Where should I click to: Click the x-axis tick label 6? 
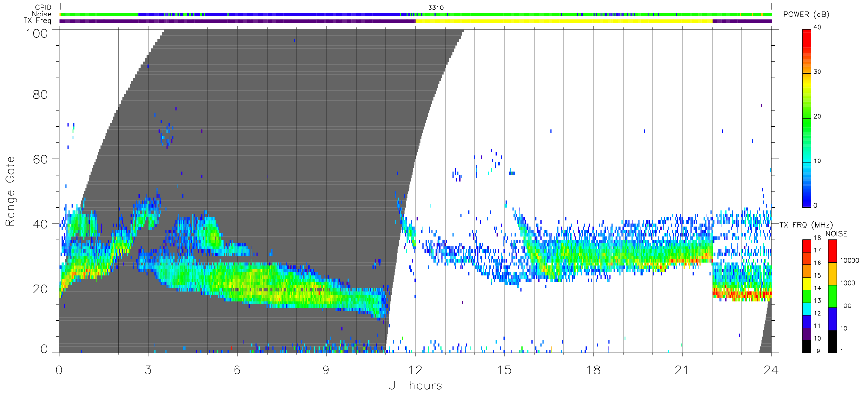coord(237,370)
